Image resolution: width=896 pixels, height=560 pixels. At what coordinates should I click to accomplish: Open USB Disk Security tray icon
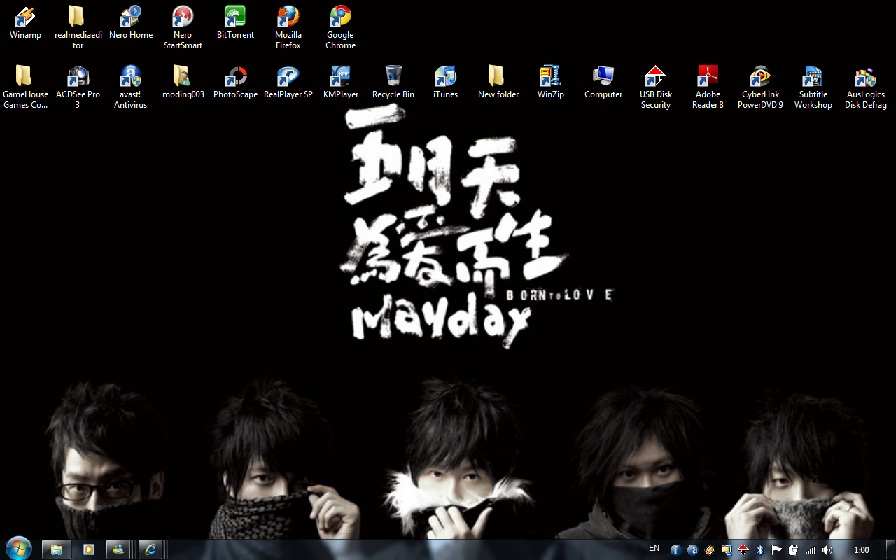pos(743,550)
